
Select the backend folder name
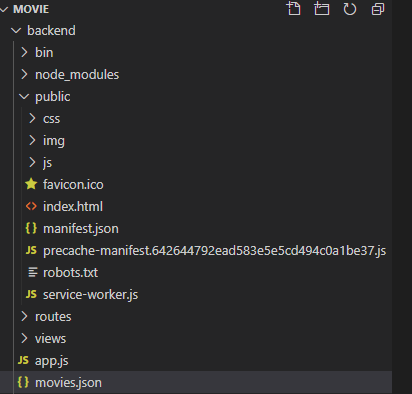click(51, 31)
